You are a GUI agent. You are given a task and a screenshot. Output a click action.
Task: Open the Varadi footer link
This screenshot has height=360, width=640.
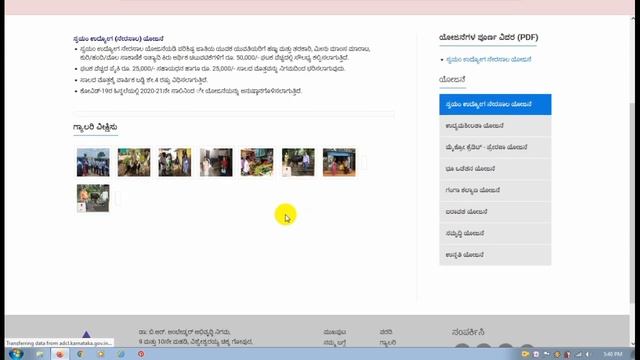click(386, 332)
